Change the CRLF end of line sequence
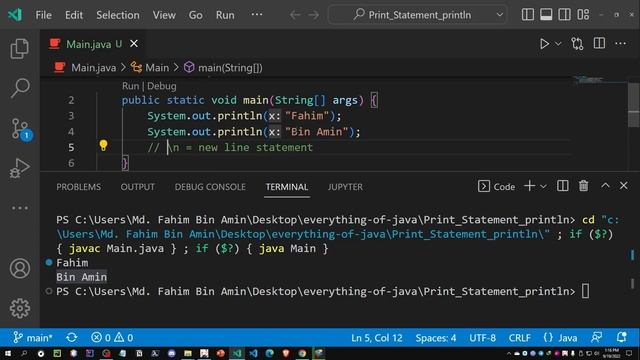The height and width of the screenshot is (360, 640). pyautogui.click(x=519, y=338)
